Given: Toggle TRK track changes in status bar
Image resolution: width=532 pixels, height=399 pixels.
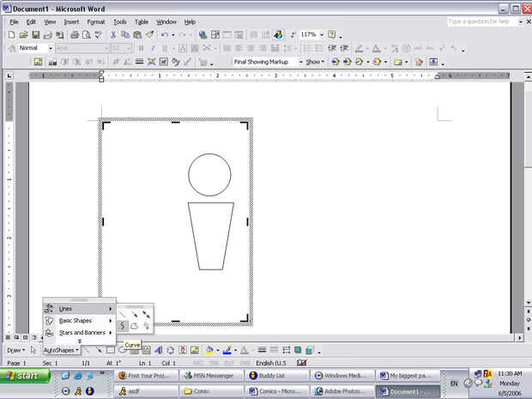Looking at the screenshot, I should 215,363.
